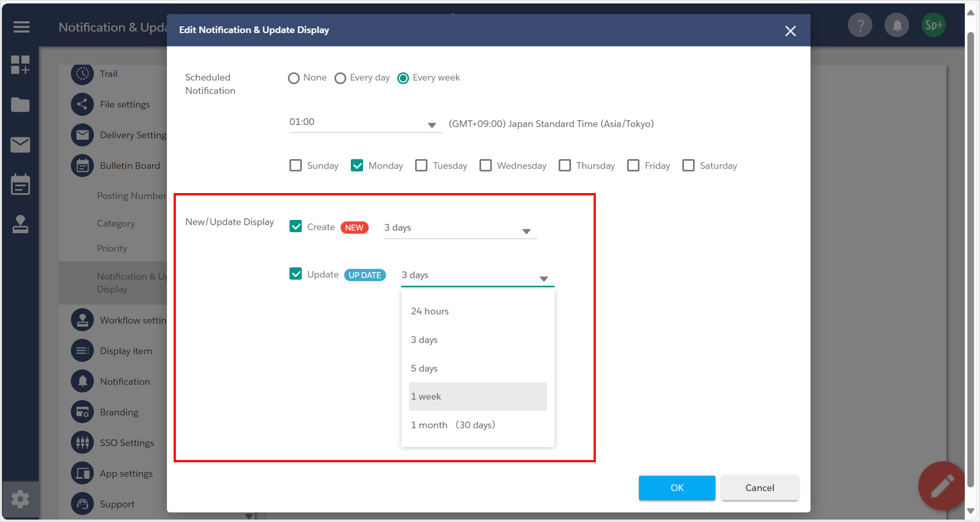980x522 pixels.
Task: Check the Thursday checkbox
Action: (564, 166)
